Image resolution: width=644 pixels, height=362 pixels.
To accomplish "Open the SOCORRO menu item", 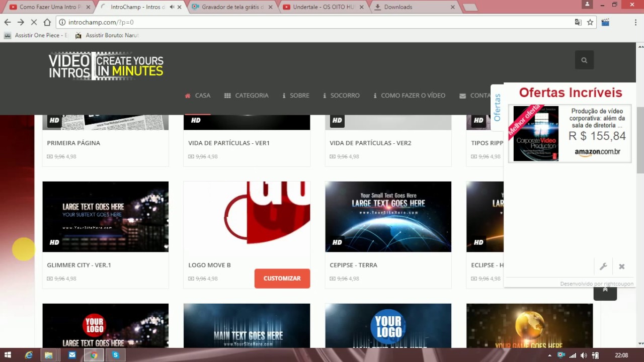I will [341, 96].
